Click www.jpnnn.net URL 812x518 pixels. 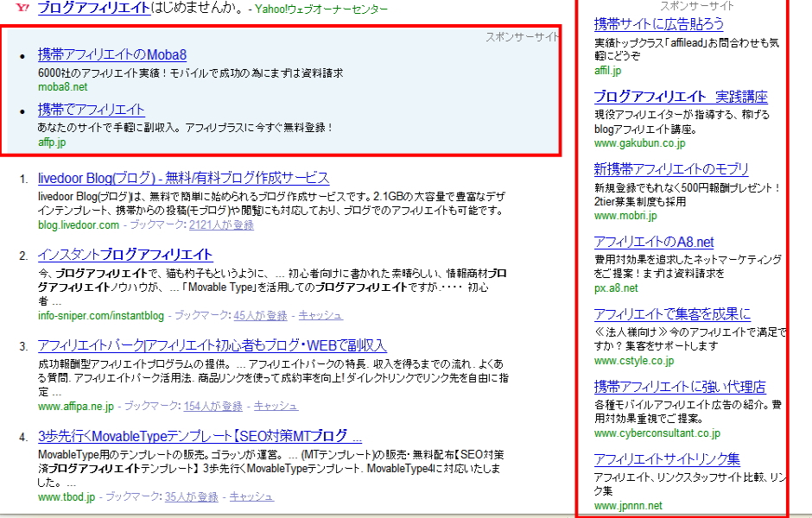pyautogui.click(x=628, y=506)
